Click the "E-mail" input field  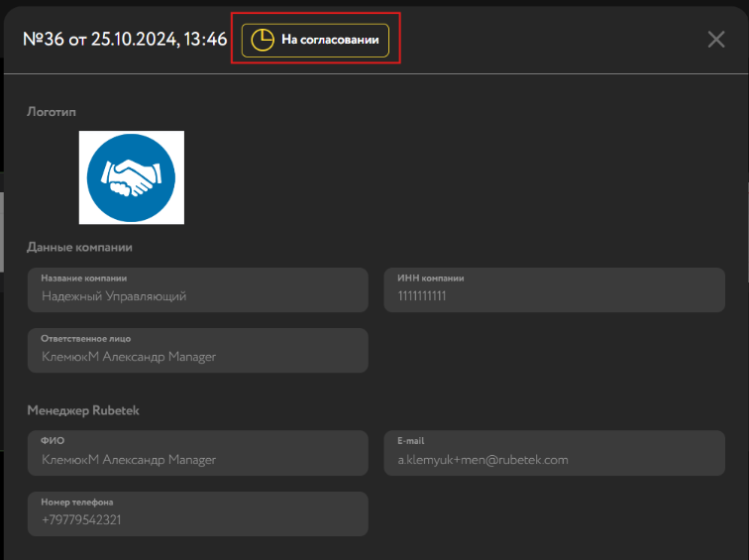[x=554, y=453]
